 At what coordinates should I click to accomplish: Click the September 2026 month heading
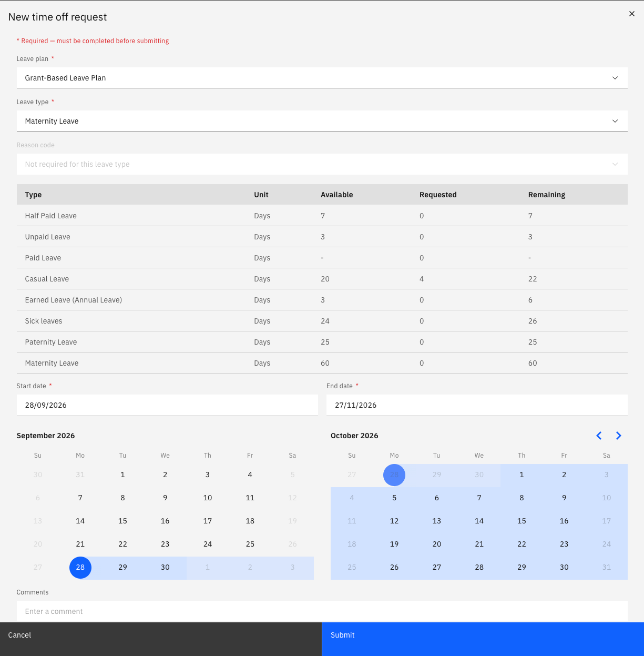(x=46, y=436)
